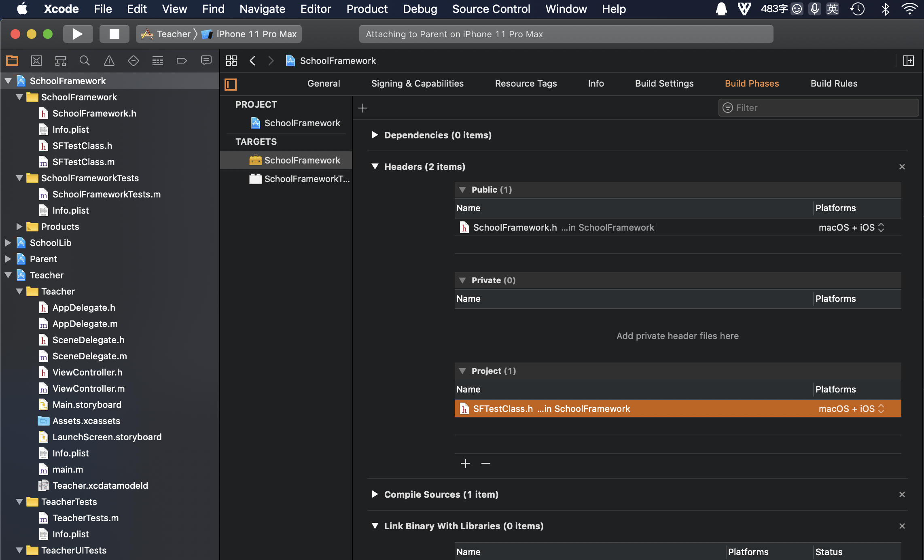Open the related items grid icon
Viewport: 924px width, 560px height.
pos(231,61)
